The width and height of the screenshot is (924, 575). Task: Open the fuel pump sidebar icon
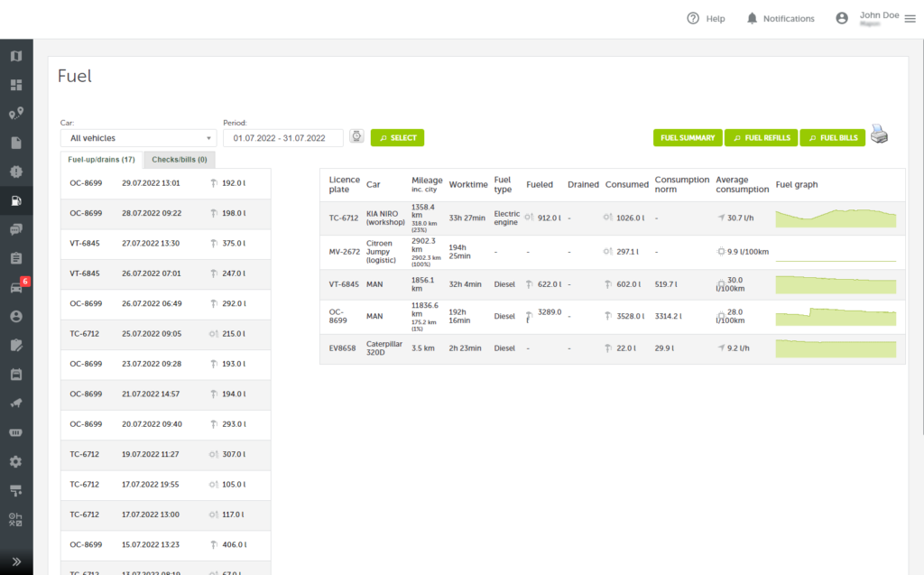pos(16,201)
